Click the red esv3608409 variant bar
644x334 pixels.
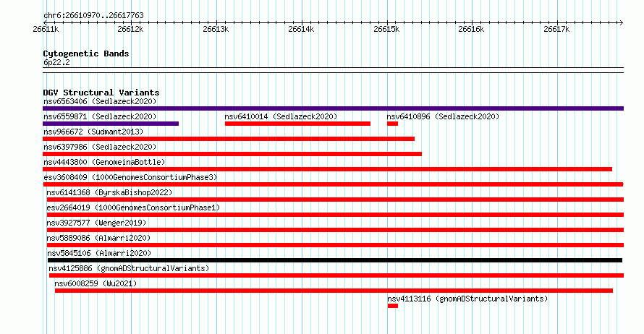[x=333, y=184]
